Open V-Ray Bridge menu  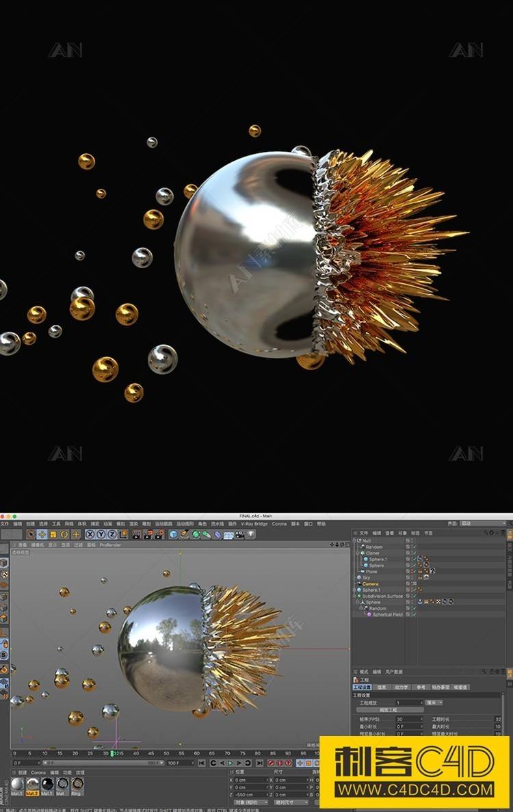coord(254,523)
